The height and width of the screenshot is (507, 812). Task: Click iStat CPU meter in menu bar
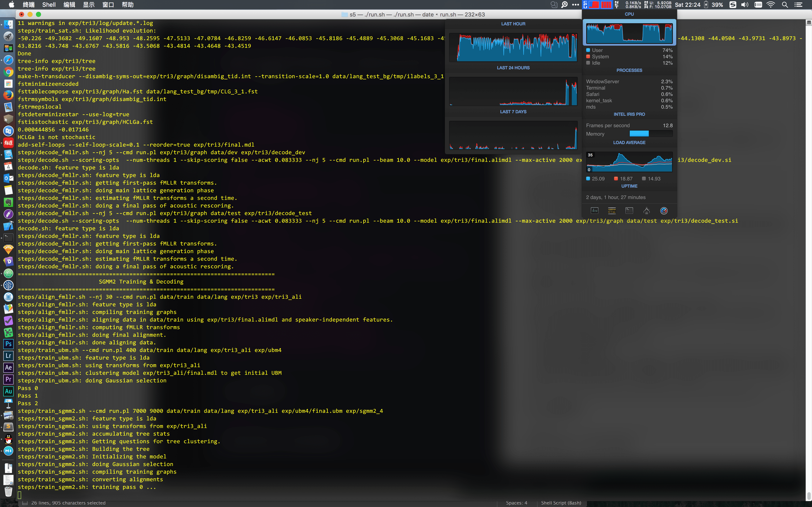click(598, 5)
